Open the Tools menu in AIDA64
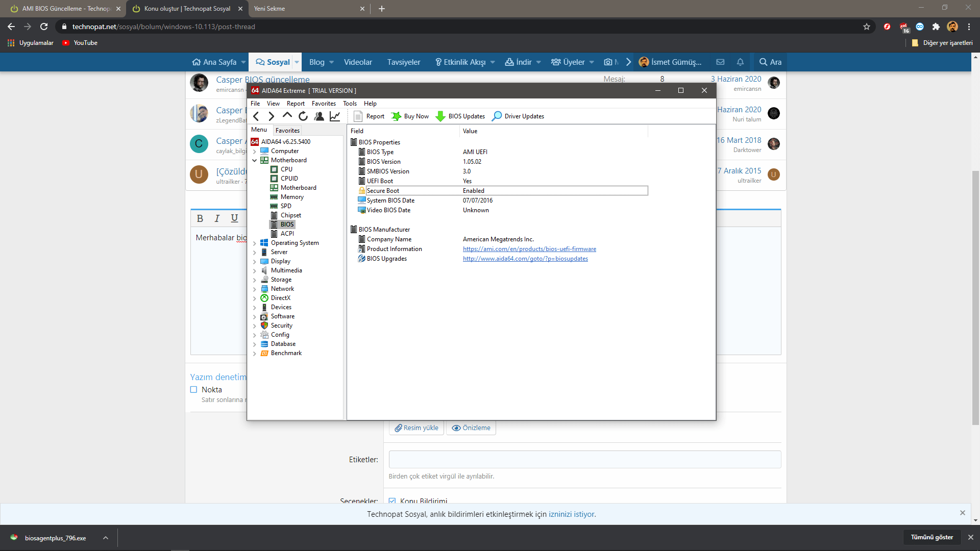Screen dimensions: 980x551 350,104
